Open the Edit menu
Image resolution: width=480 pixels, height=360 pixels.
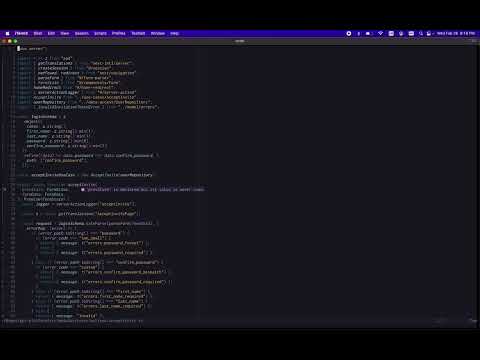pos(51,33)
